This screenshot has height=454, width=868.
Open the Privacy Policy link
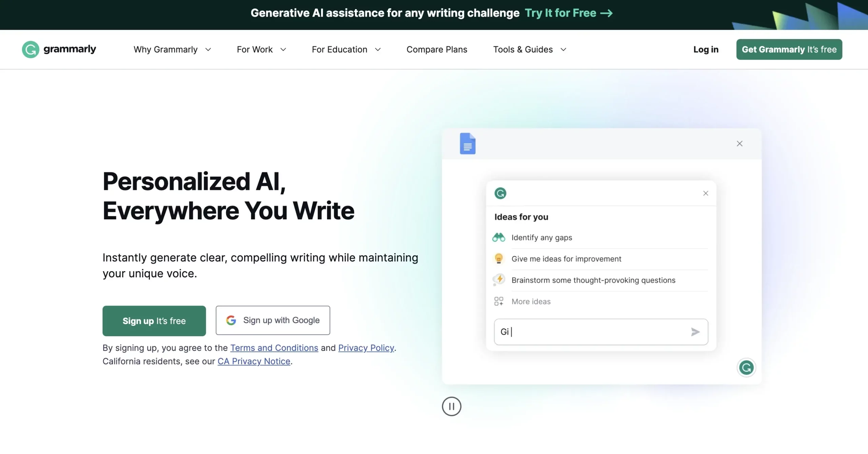(366, 348)
